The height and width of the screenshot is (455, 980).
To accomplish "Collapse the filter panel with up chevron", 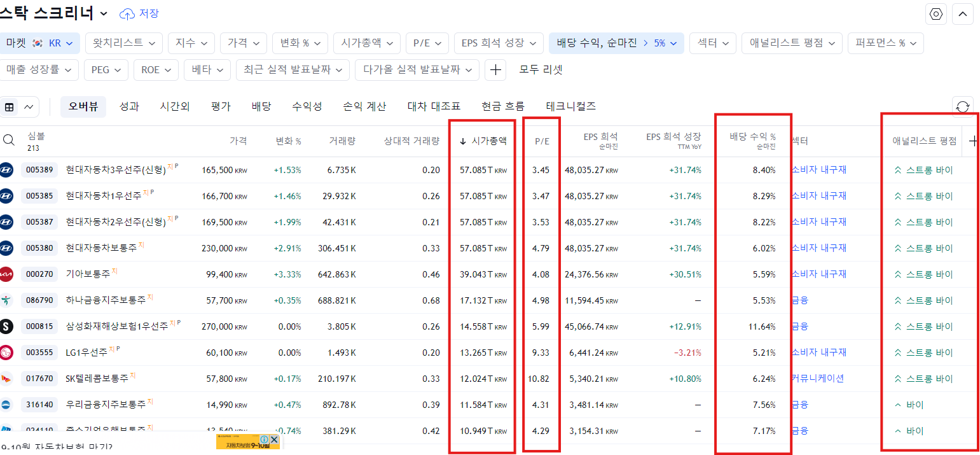I will click(x=963, y=14).
